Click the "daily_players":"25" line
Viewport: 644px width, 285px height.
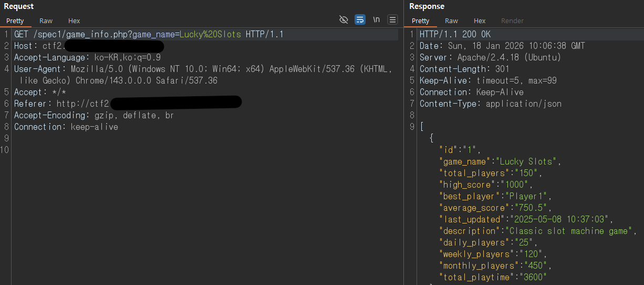[488, 243]
